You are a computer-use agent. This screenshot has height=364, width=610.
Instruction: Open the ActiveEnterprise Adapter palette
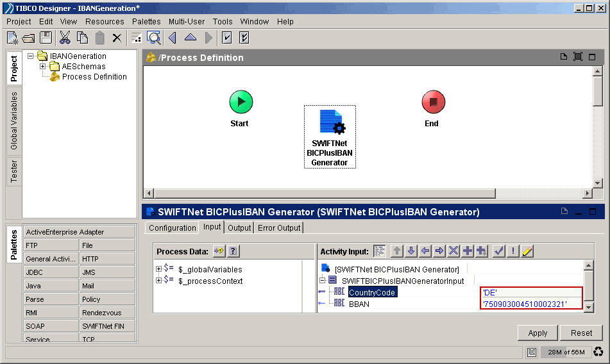[79, 232]
